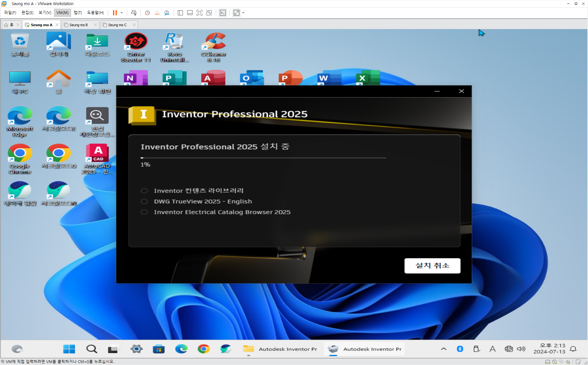Expand the stretch display dropdown arrow

[243, 13]
